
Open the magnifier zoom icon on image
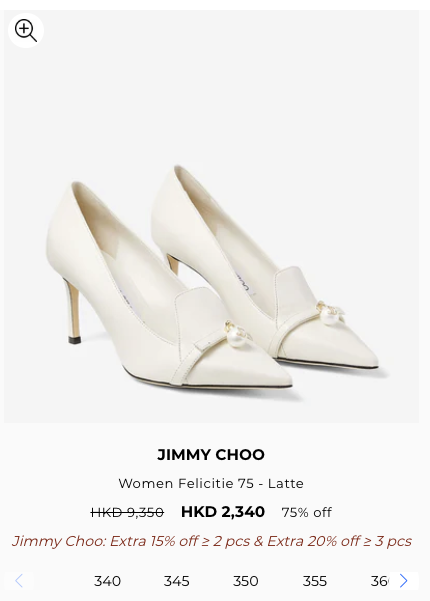[x=26, y=30]
